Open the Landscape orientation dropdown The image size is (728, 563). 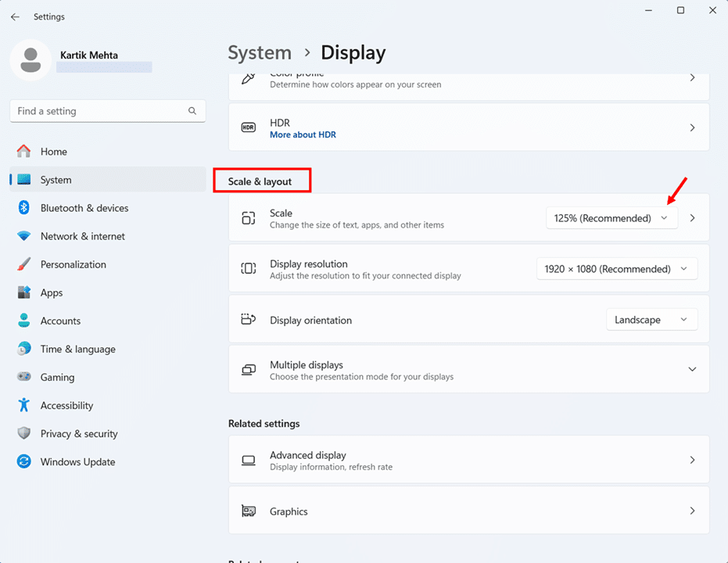652,320
